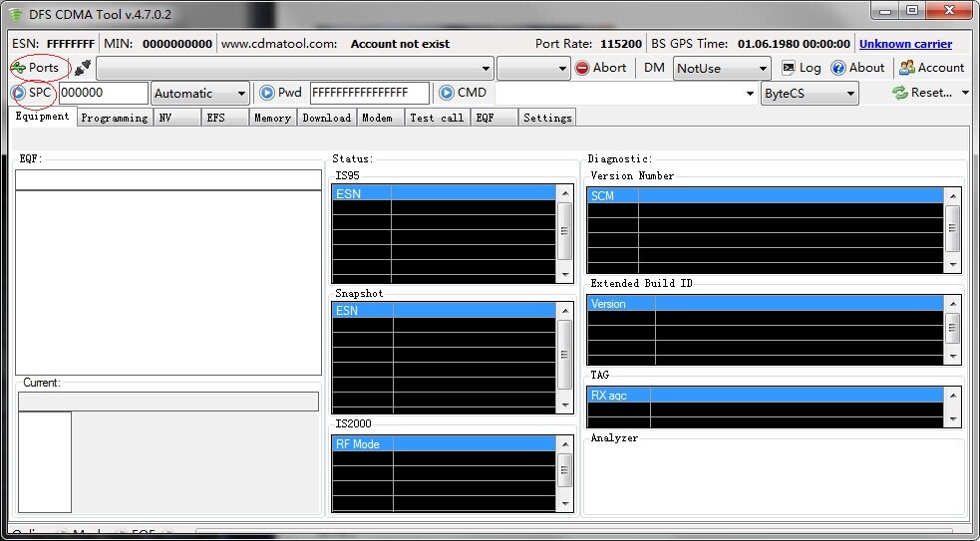Open the CMD command combo box
This screenshot has height=541, width=980.
point(625,93)
